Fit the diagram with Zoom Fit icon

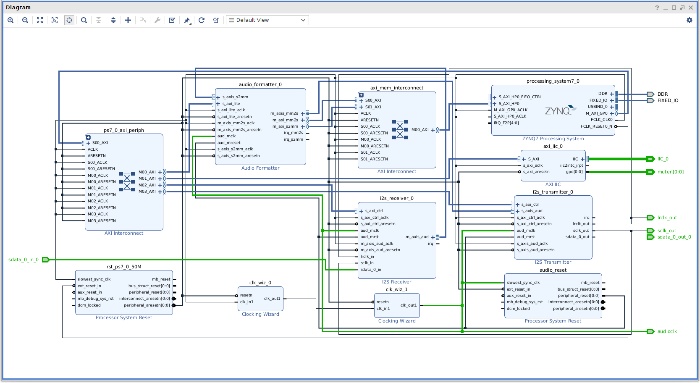[40, 20]
